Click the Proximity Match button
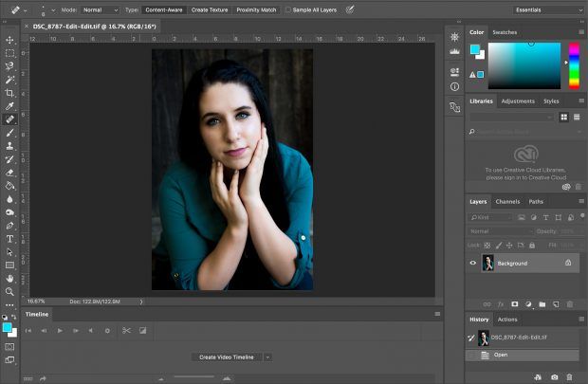This screenshot has height=384, width=588. (x=256, y=9)
